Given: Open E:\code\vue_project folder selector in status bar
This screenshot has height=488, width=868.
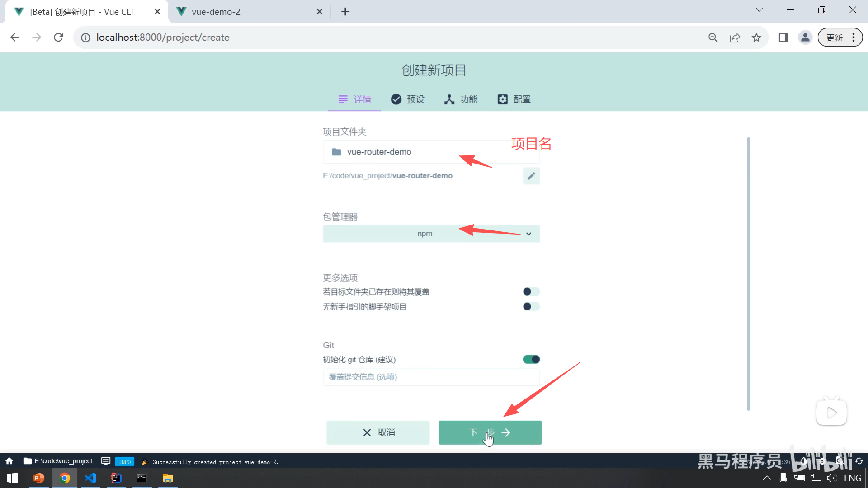Looking at the screenshot, I should (58, 461).
